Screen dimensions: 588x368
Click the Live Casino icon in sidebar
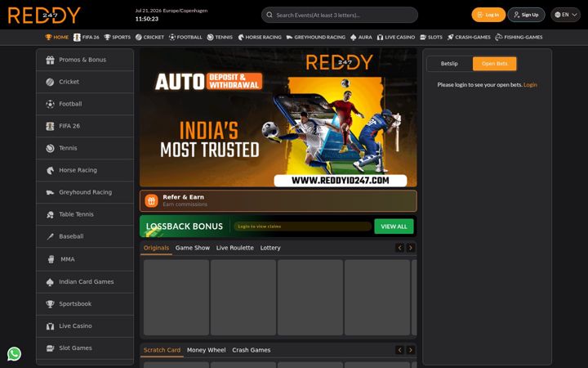50,326
